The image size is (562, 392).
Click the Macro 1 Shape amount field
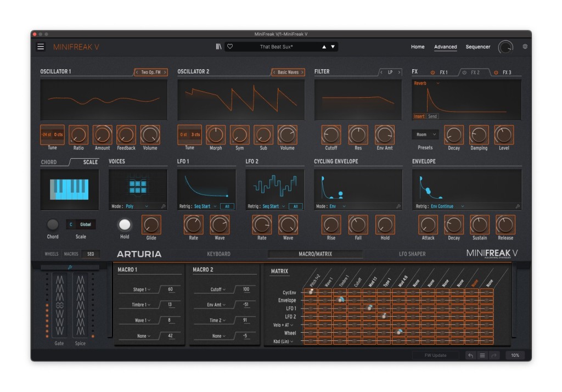(170, 289)
